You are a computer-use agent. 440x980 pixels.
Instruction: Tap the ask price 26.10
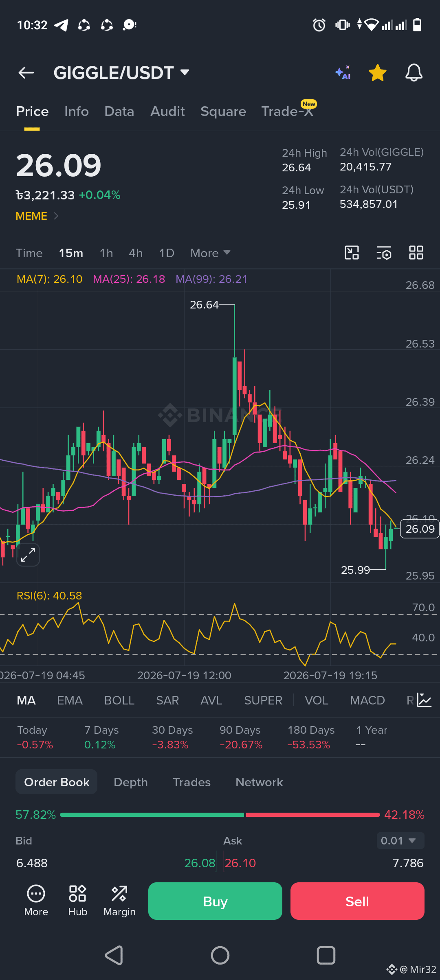click(x=240, y=863)
